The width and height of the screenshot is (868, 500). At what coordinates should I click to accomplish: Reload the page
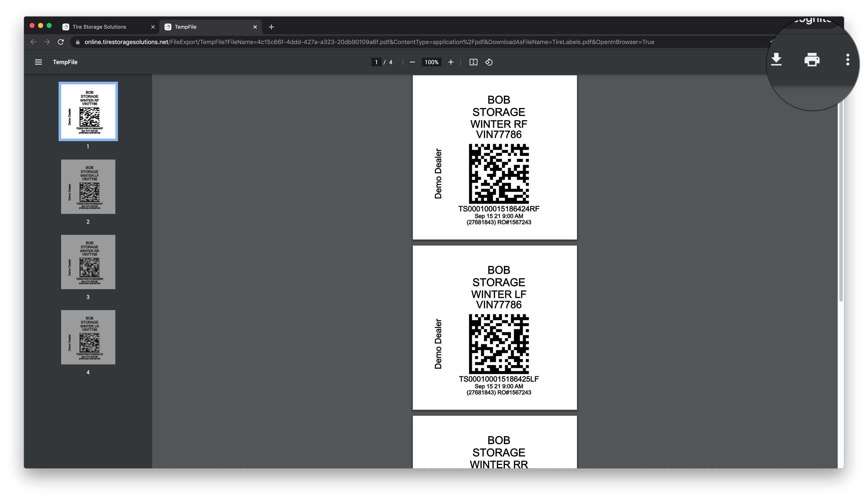pyautogui.click(x=61, y=42)
